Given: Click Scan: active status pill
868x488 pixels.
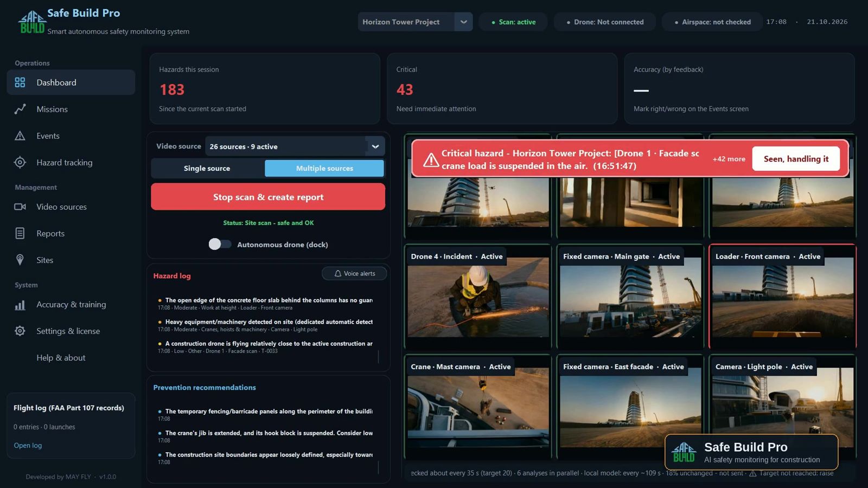Looking at the screenshot, I should click(x=513, y=22).
